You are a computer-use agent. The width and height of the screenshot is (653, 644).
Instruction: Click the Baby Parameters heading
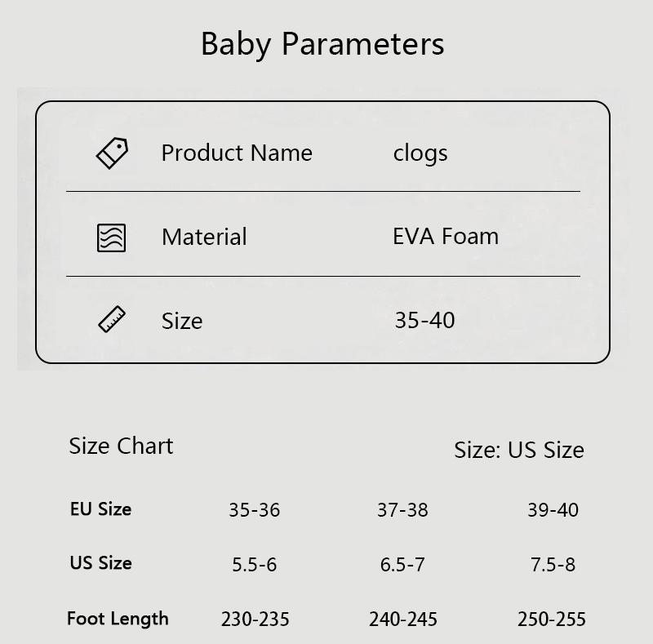(x=322, y=44)
